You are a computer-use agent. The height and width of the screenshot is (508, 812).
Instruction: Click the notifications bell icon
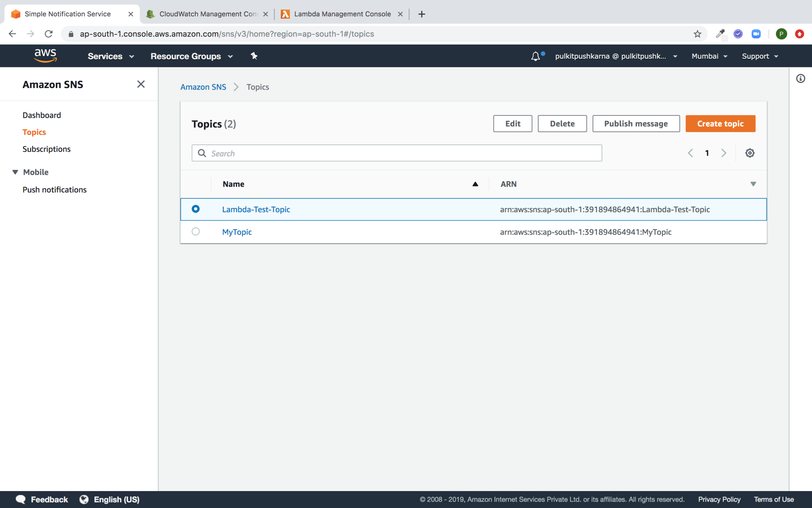tap(535, 56)
